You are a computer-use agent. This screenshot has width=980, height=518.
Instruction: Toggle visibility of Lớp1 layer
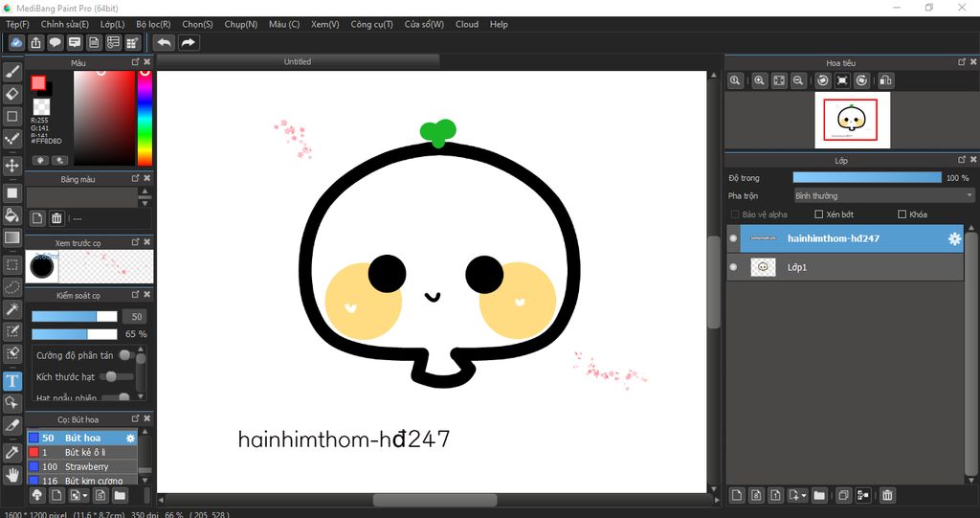coord(733,267)
